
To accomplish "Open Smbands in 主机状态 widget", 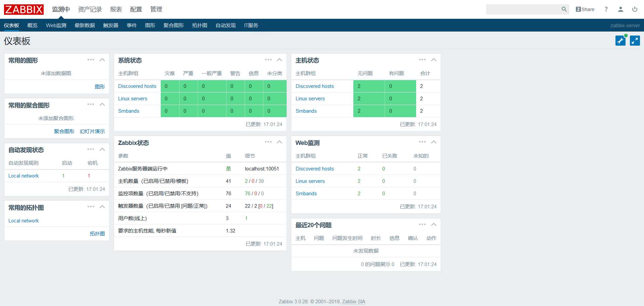I will [306, 111].
